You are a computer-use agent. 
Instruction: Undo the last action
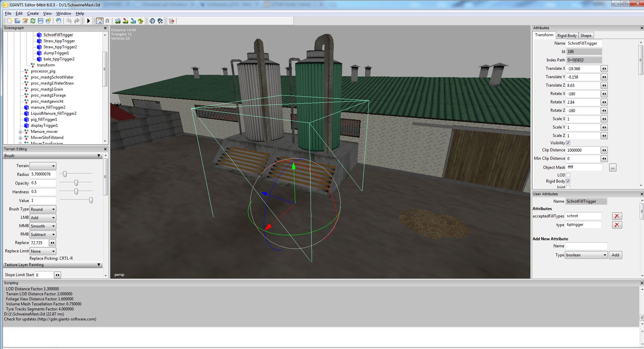[x=69, y=21]
